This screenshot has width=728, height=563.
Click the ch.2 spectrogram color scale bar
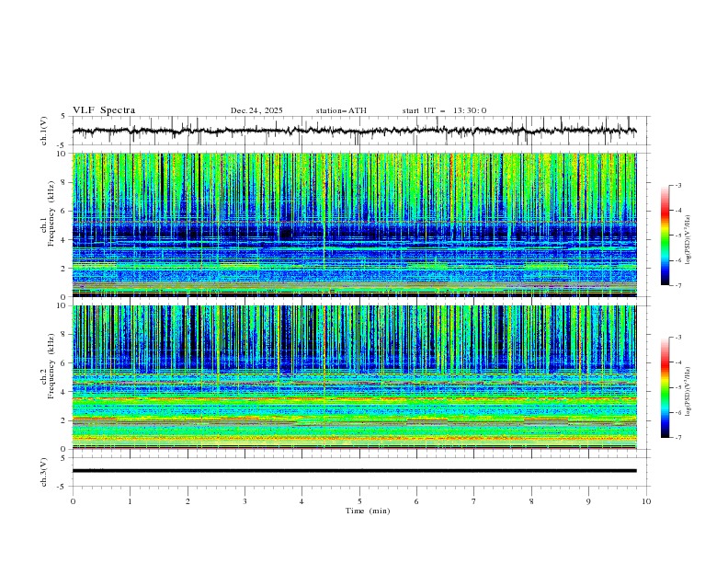pyautogui.click(x=665, y=387)
